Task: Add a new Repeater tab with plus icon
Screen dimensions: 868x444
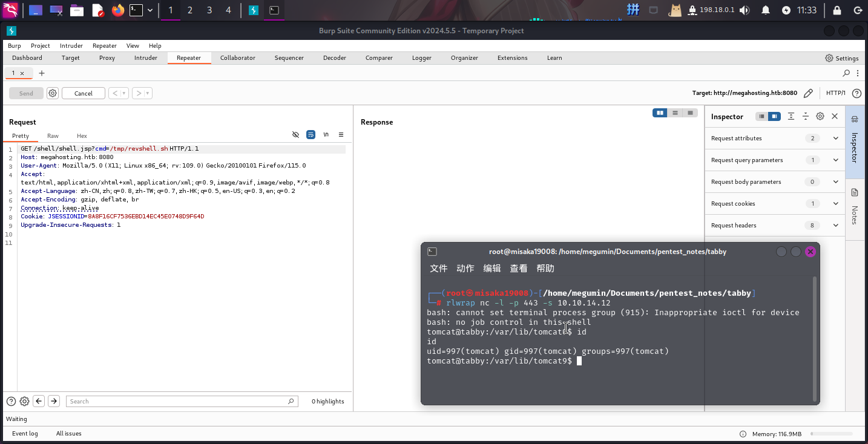Action: tap(42, 73)
